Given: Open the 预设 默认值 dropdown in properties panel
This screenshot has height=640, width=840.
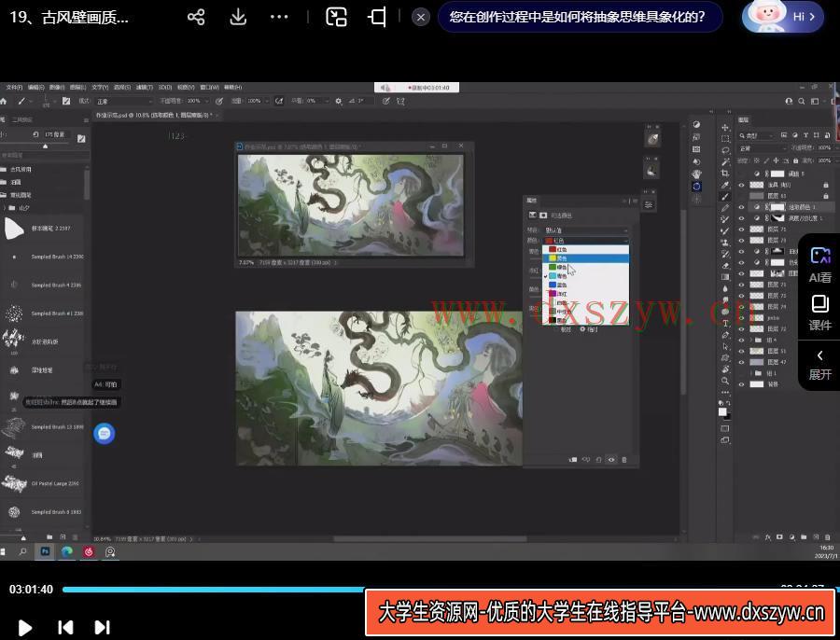Looking at the screenshot, I should [x=585, y=230].
